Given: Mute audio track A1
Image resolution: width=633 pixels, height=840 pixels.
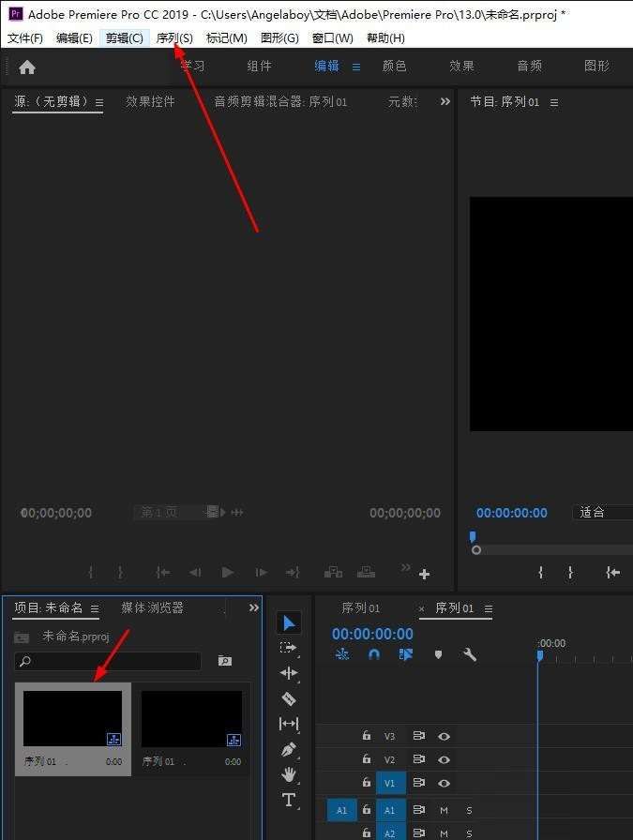Looking at the screenshot, I should click(444, 810).
